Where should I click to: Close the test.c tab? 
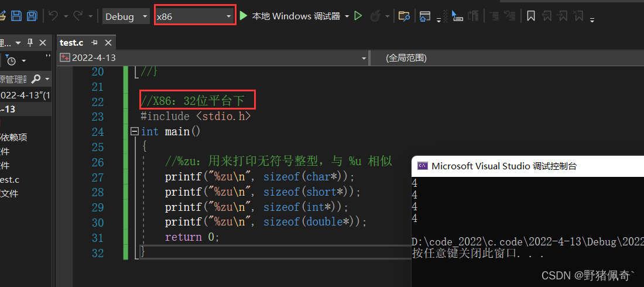click(x=108, y=43)
